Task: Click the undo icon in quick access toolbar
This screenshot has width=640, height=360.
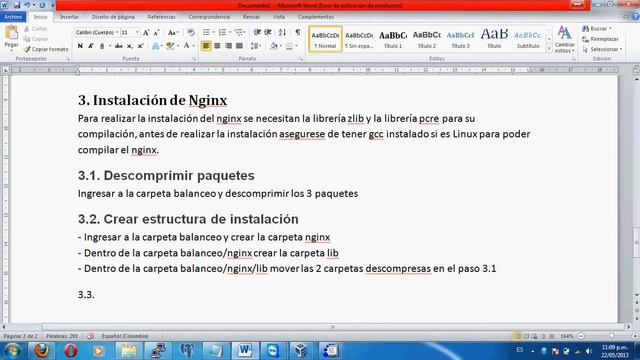Action: coord(27,5)
